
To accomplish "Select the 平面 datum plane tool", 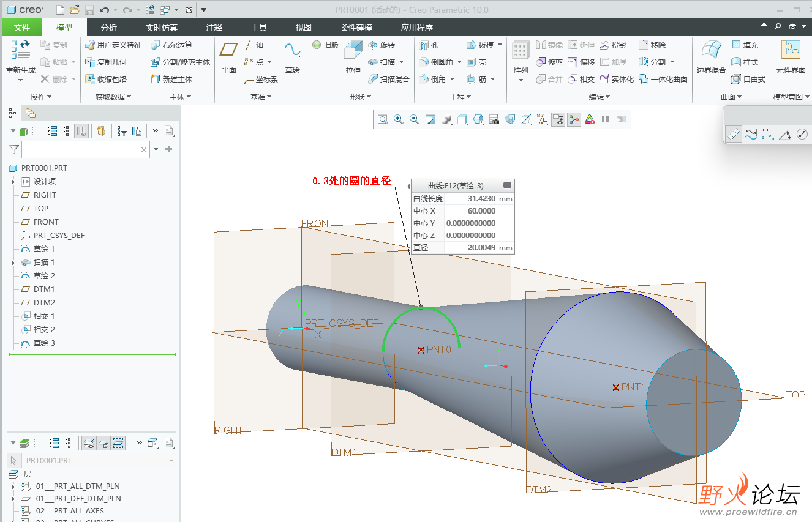I will coord(229,58).
